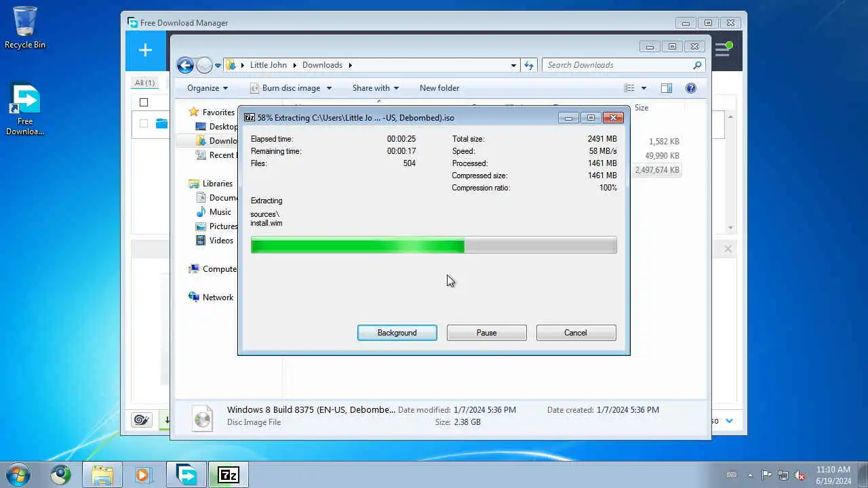Click Downloads breadcrumb segment
The image size is (868, 488).
pyautogui.click(x=322, y=65)
